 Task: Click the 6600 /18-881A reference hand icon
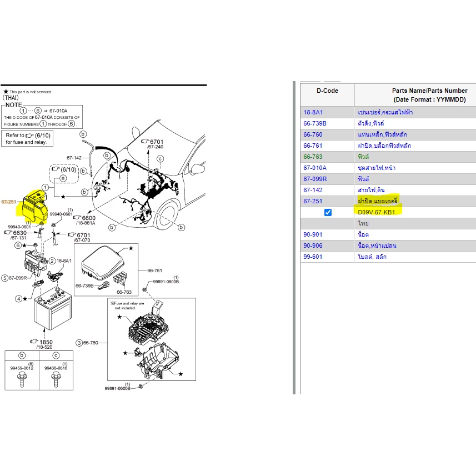click(x=77, y=218)
